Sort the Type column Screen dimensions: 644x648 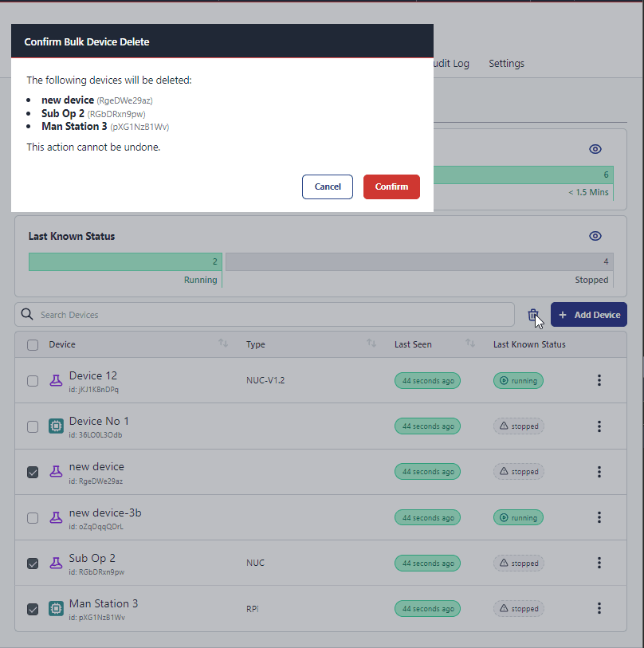pyautogui.click(x=371, y=343)
